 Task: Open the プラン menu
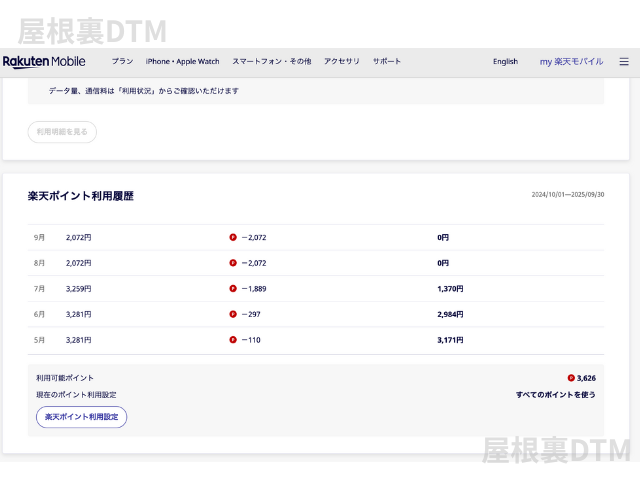(x=122, y=62)
